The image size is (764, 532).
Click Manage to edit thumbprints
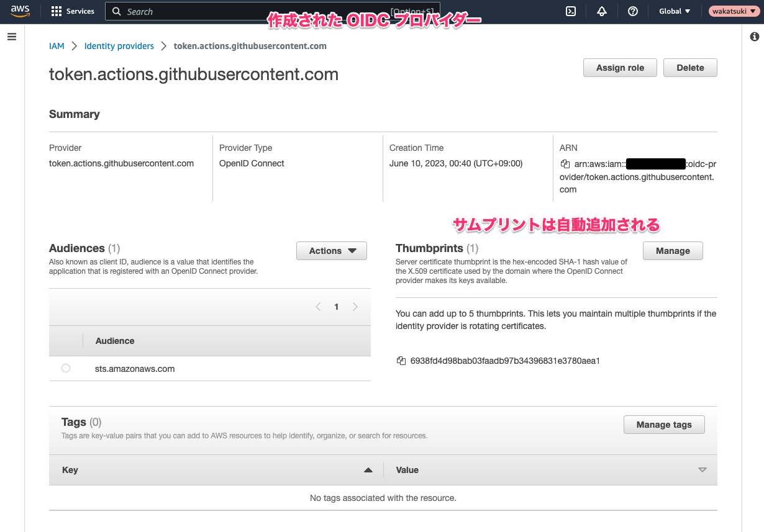click(x=673, y=251)
